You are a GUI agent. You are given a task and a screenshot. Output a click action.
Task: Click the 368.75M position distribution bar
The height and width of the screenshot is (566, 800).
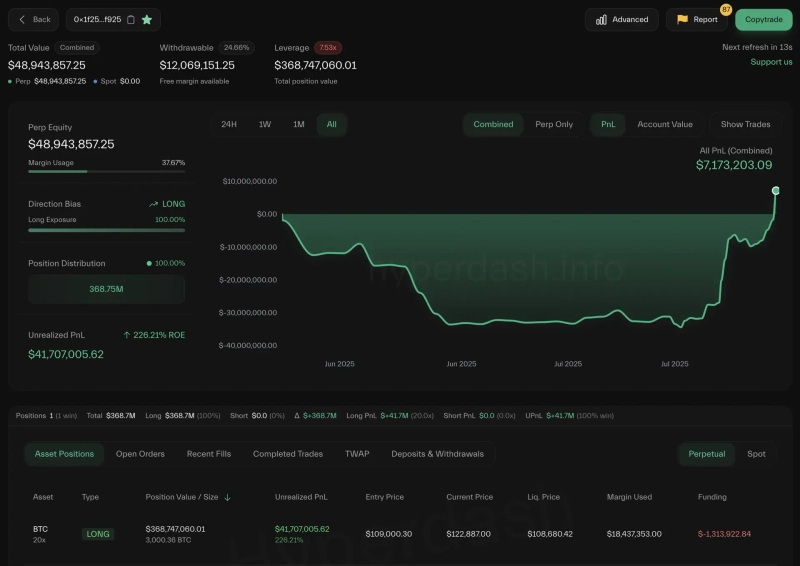click(106, 289)
